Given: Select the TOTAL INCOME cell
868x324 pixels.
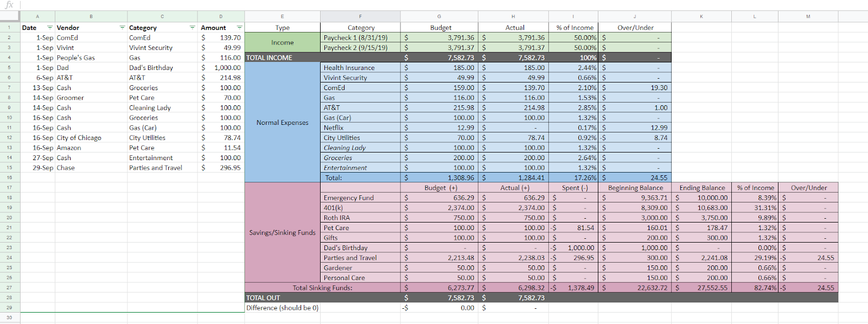Looking at the screenshot, I should pos(282,58).
